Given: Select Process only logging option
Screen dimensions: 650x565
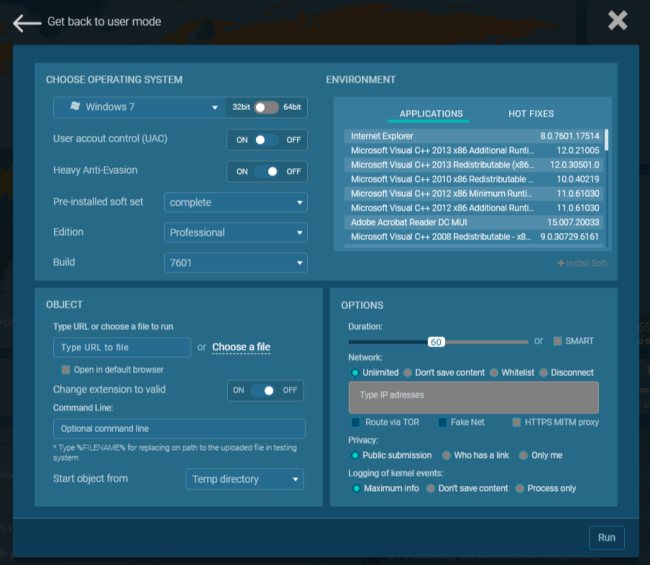Looking at the screenshot, I should (x=519, y=488).
